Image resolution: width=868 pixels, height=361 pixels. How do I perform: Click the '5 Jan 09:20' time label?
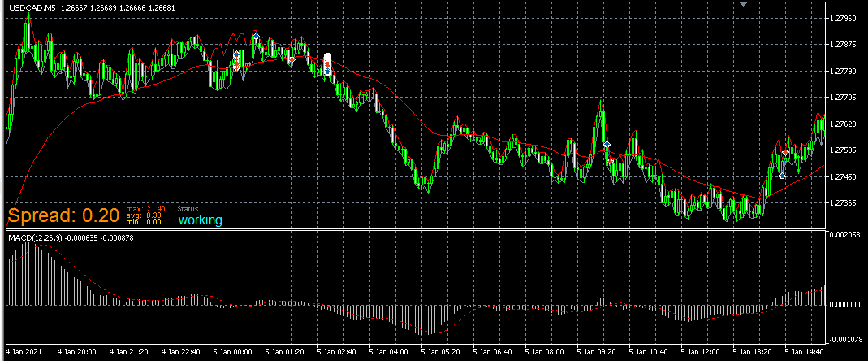tap(598, 351)
